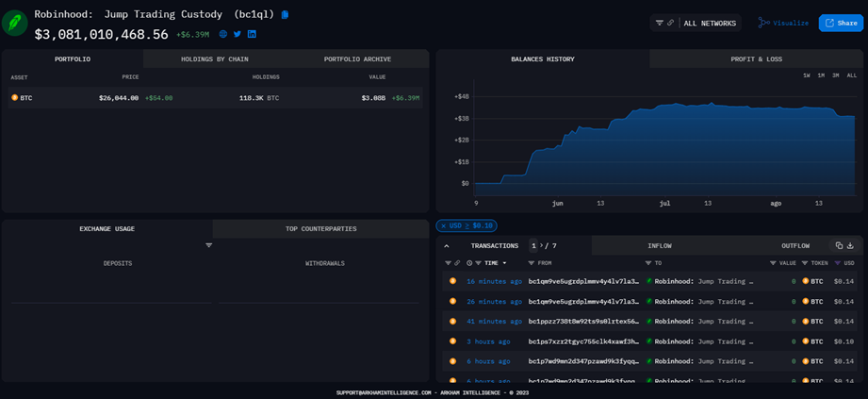Viewport: 868px width, 399px height.
Task: Click the Robinhood feather logo
Action: (15, 24)
